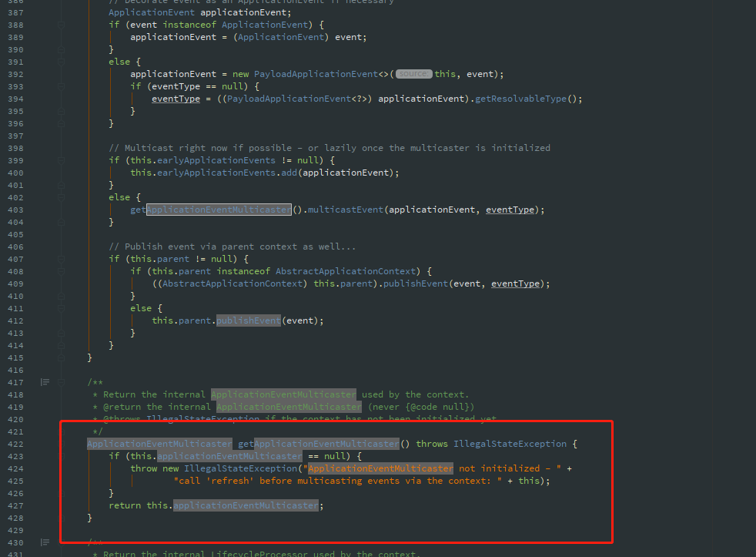Image resolution: width=756 pixels, height=557 pixels.
Task: Click the 'instanceof ApplicationEvent' check on line 388
Action: 236,25
